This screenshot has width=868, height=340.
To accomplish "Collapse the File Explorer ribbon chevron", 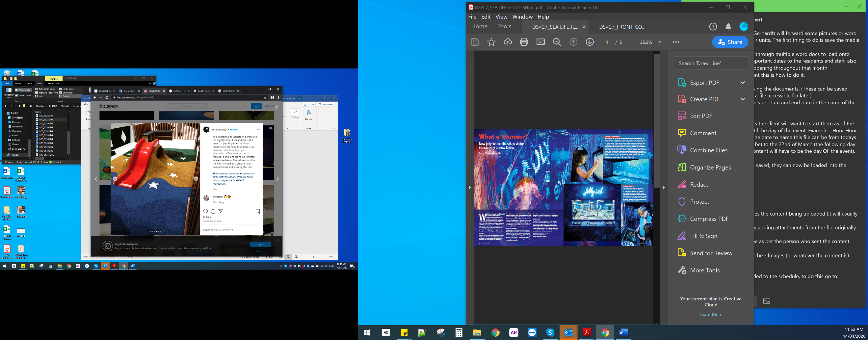I will [150, 83].
